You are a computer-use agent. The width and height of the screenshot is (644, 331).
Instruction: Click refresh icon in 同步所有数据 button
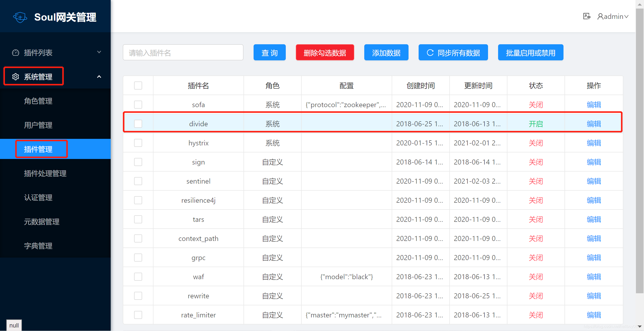click(x=430, y=53)
